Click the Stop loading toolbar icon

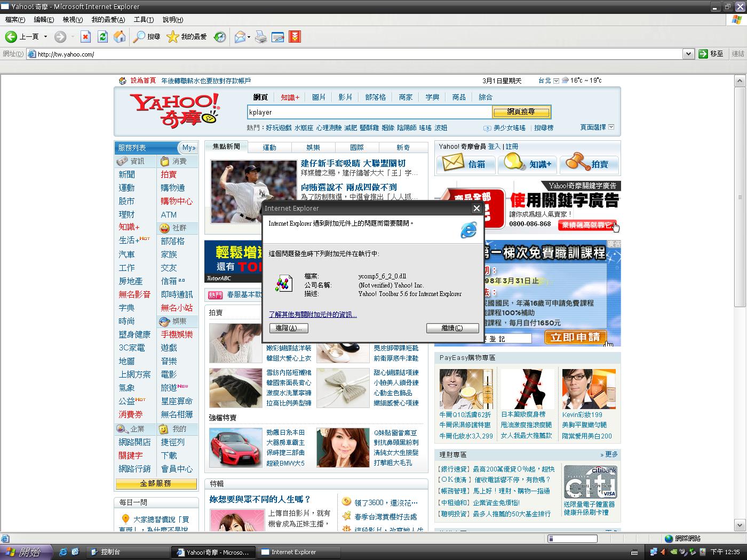[x=85, y=37]
